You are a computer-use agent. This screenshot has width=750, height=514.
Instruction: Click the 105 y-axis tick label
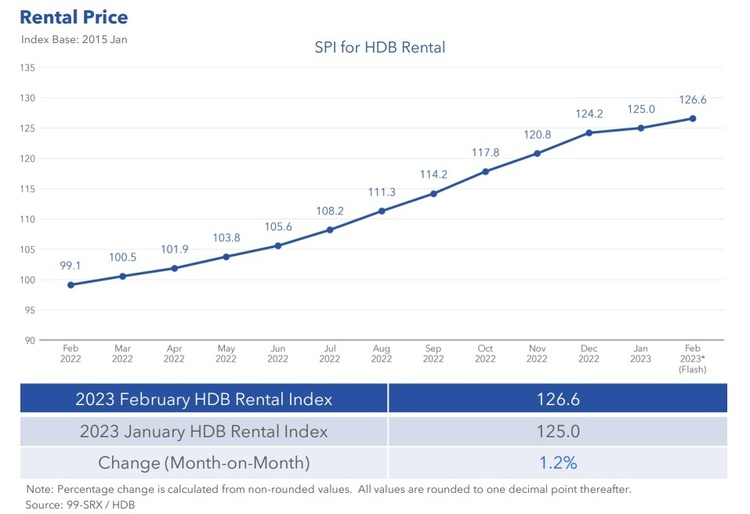[x=28, y=250]
